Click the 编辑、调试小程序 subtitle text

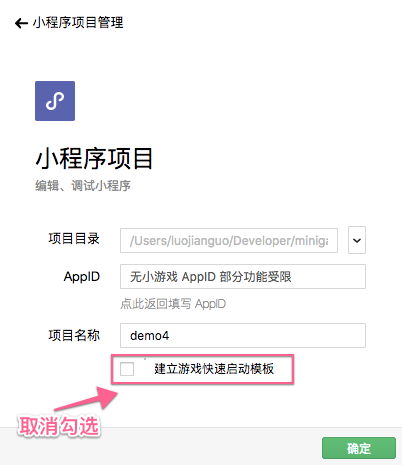point(83,186)
